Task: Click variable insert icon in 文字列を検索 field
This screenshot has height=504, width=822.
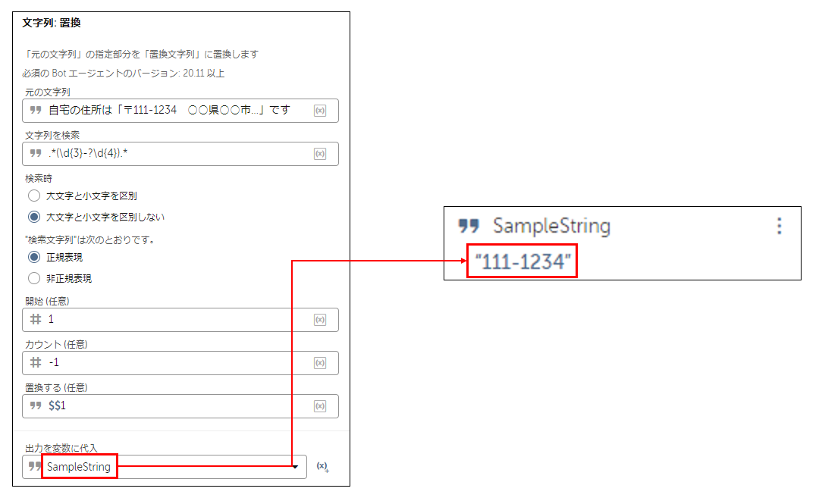Action: click(320, 154)
